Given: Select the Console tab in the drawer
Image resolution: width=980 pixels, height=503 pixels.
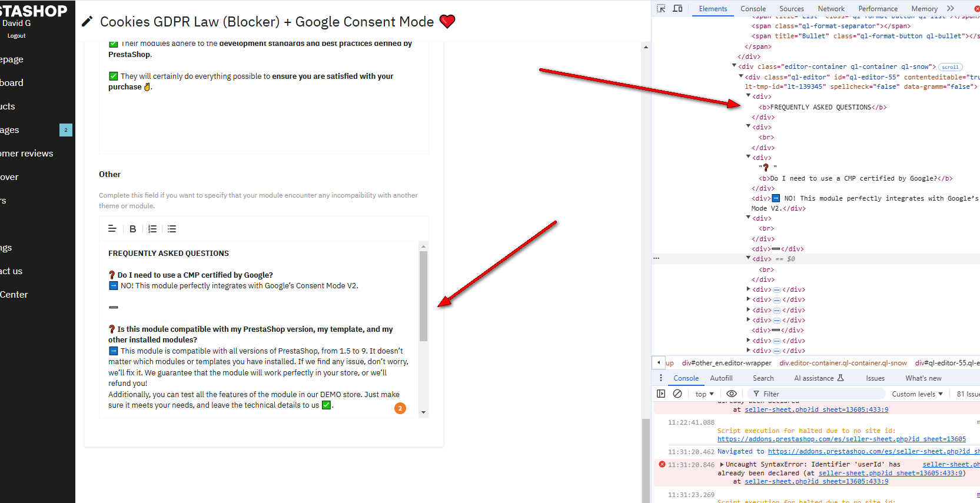Looking at the screenshot, I should coord(686,378).
